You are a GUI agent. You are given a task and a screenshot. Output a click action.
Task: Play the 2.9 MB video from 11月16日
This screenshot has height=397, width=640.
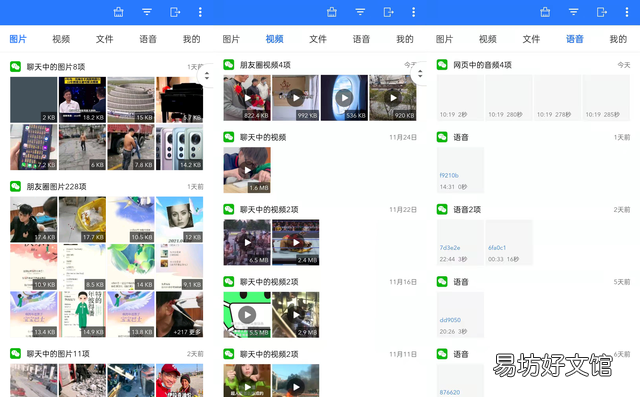[296, 315]
